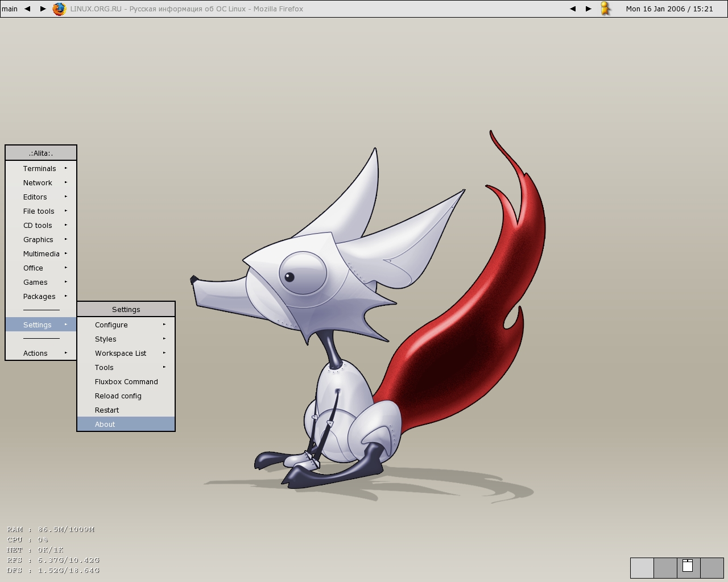Switch to the first pager workspace
The width and height of the screenshot is (728, 582).
pyautogui.click(x=642, y=568)
